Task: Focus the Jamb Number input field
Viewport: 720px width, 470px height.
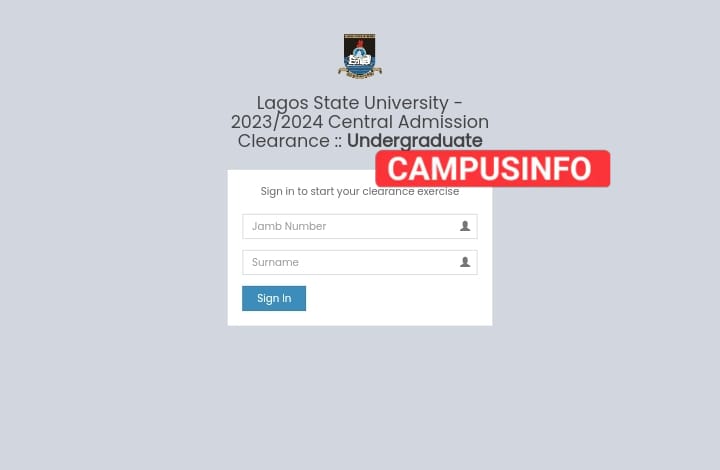Action: tap(360, 226)
